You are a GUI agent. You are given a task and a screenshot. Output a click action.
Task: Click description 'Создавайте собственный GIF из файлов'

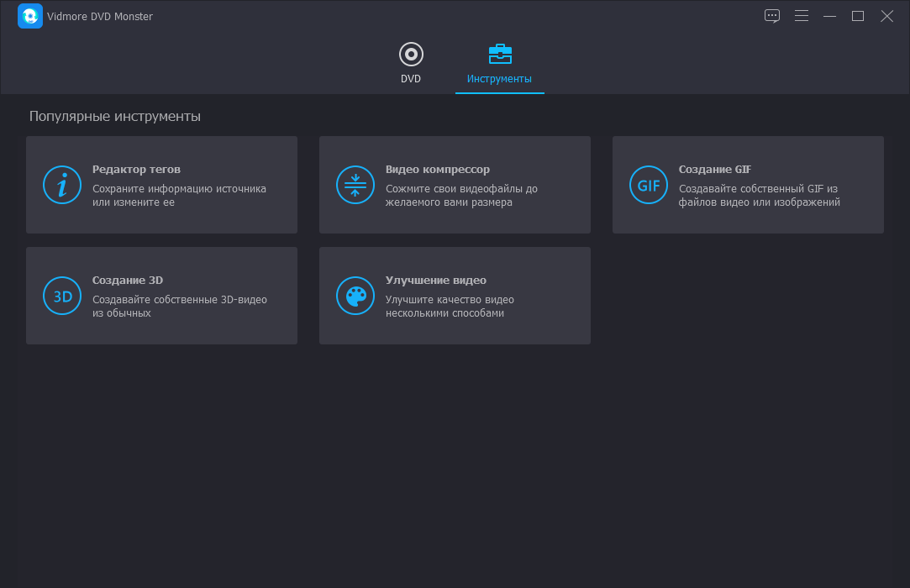[759, 196]
